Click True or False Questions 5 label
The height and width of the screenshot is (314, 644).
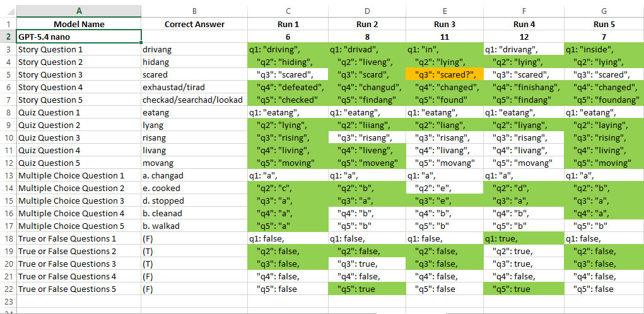(79, 289)
